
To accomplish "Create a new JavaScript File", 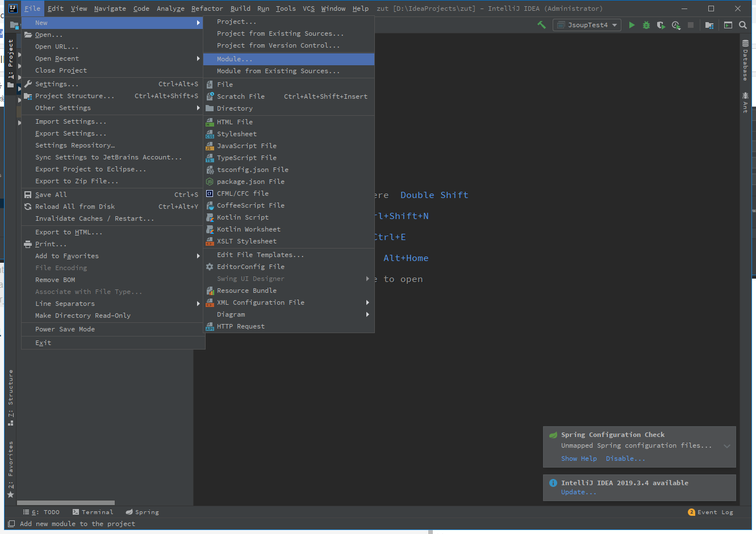I will [x=289, y=146].
